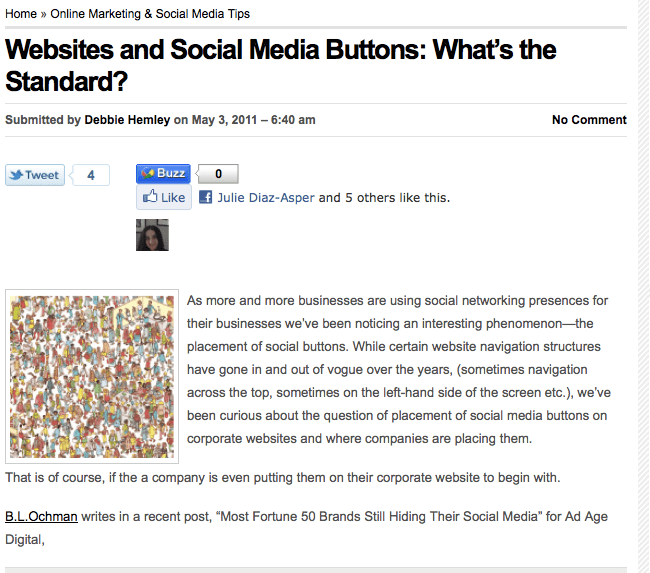Viewport: 650px width, 573px height.
Task: Open Julie Diaz-Asper's profile link
Action: 266,198
